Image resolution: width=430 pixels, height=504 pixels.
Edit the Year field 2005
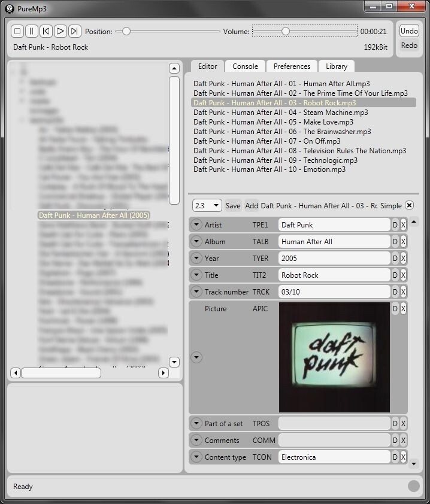coord(334,258)
